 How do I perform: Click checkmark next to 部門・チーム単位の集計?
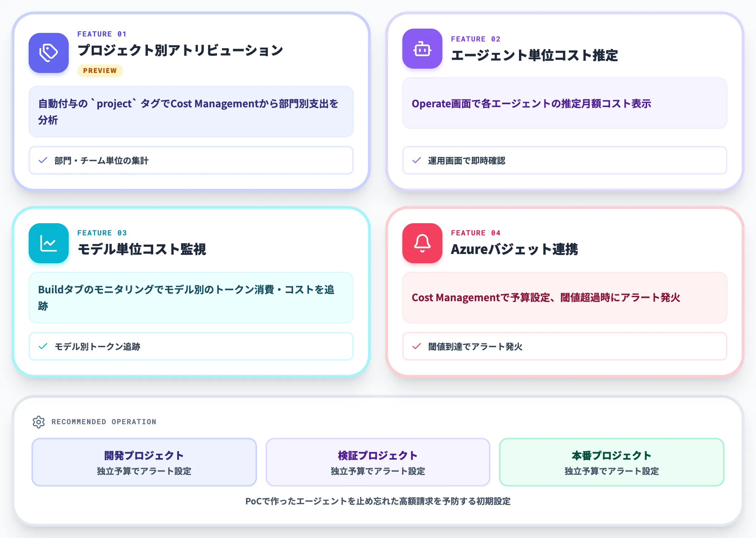pos(43,160)
